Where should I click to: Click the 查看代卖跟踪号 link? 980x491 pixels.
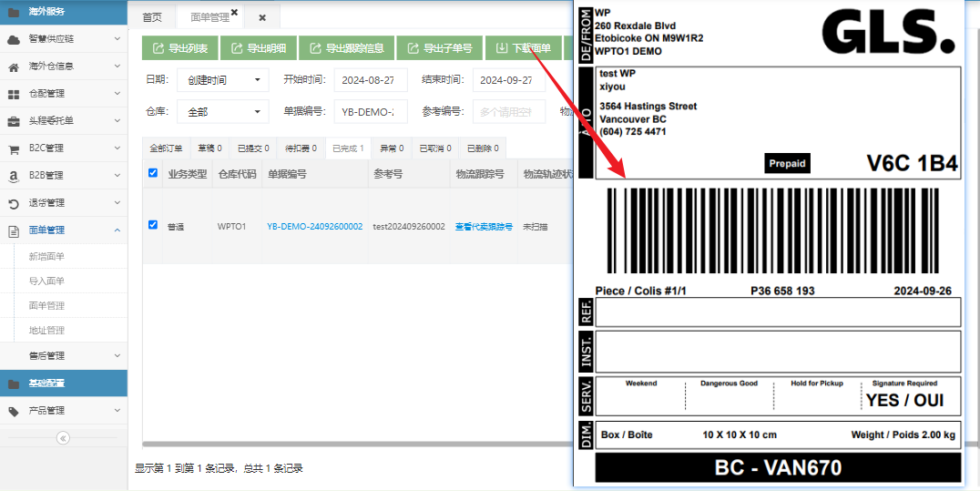pyautogui.click(x=484, y=227)
